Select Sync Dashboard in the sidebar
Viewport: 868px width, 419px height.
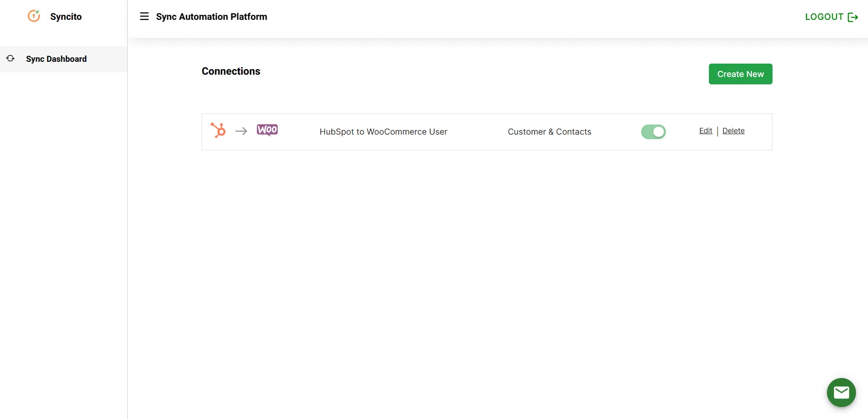pyautogui.click(x=56, y=59)
